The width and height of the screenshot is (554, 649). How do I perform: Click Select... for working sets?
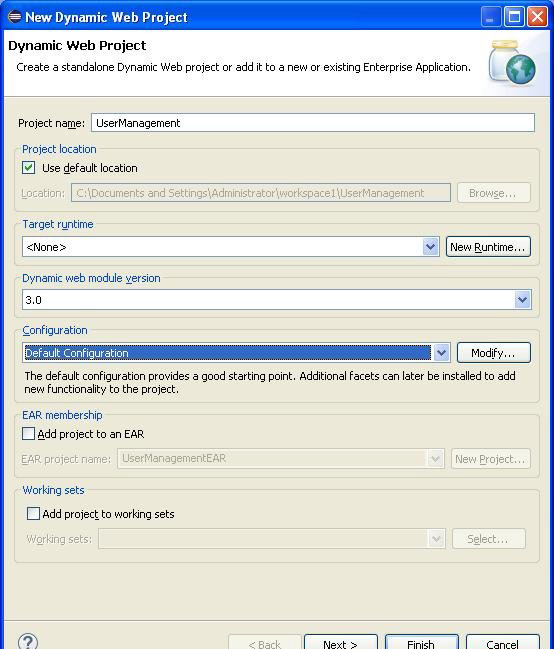489,538
